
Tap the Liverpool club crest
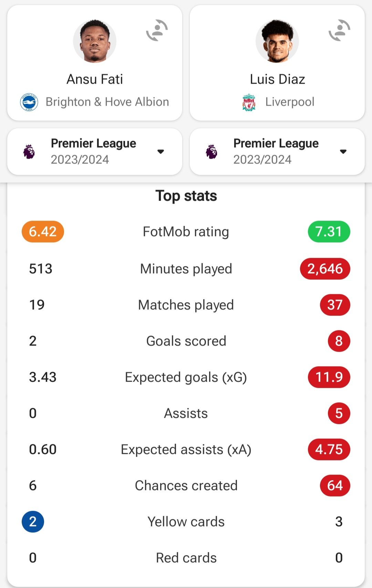coord(249,103)
